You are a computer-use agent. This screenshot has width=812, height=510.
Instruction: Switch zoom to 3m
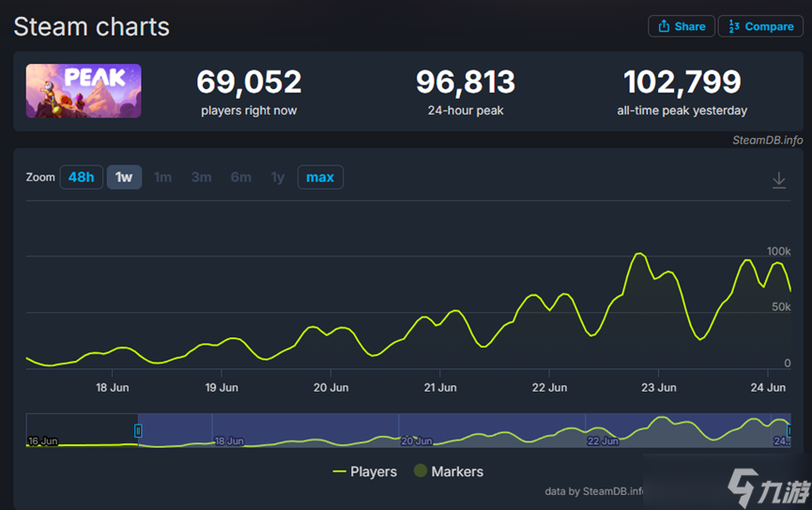tap(201, 178)
